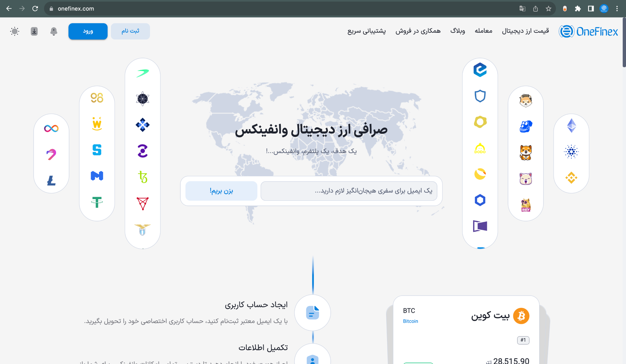This screenshot has height=364, width=626.
Task: Open the همکاری در فروش menu item
Action: click(x=418, y=31)
